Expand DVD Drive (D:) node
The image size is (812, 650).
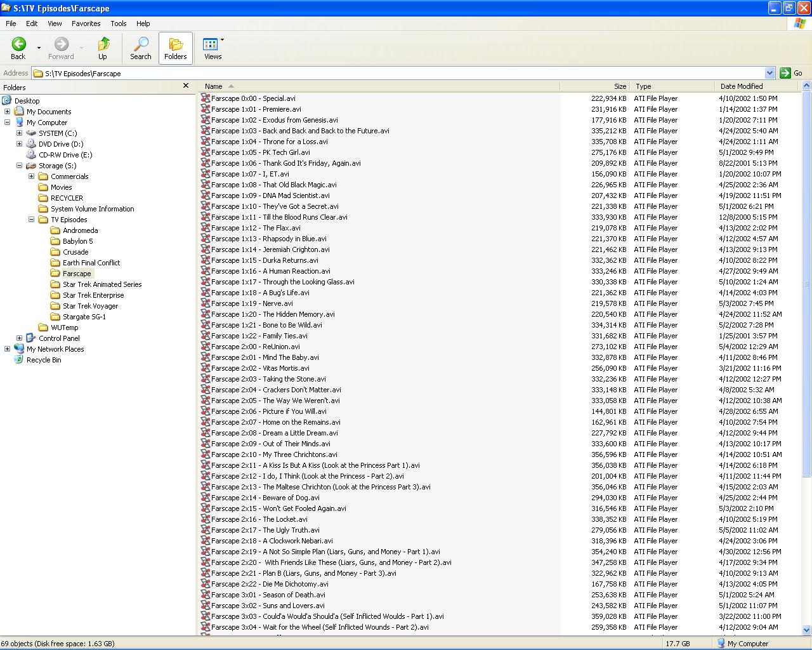(19, 144)
